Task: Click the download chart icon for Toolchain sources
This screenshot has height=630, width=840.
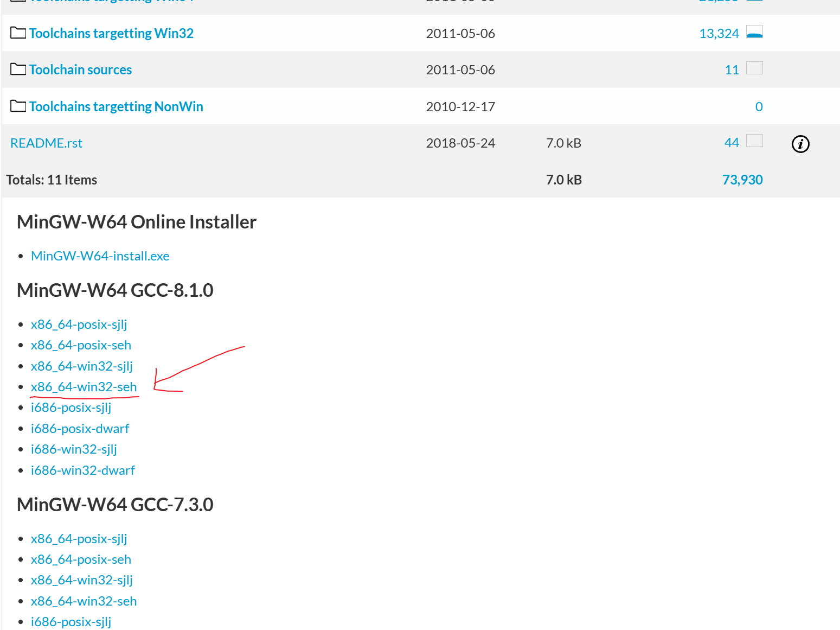Action: [754, 68]
